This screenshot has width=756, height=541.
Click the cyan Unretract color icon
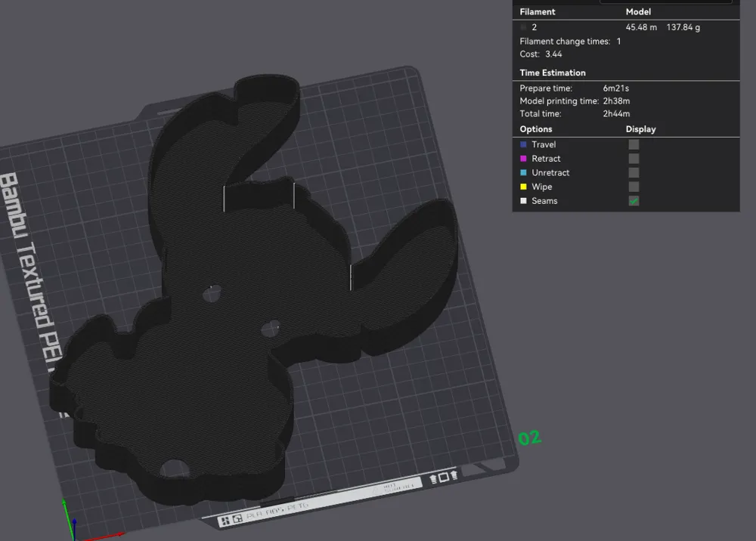(523, 172)
